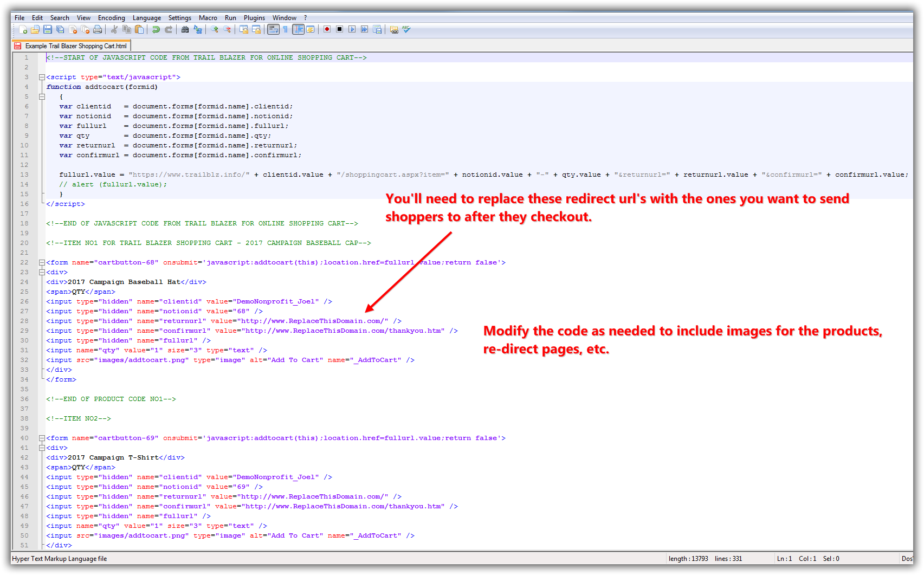Start recording a macro
924x575 pixels.
pos(327,30)
